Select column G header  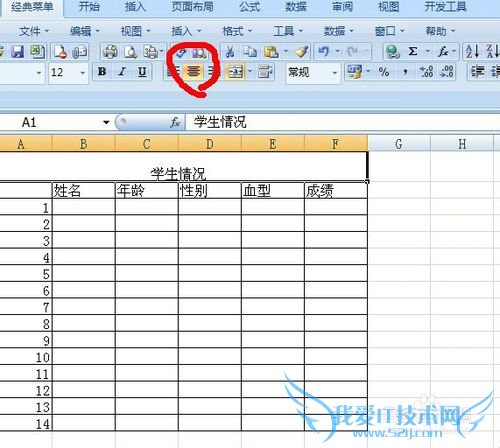click(399, 144)
